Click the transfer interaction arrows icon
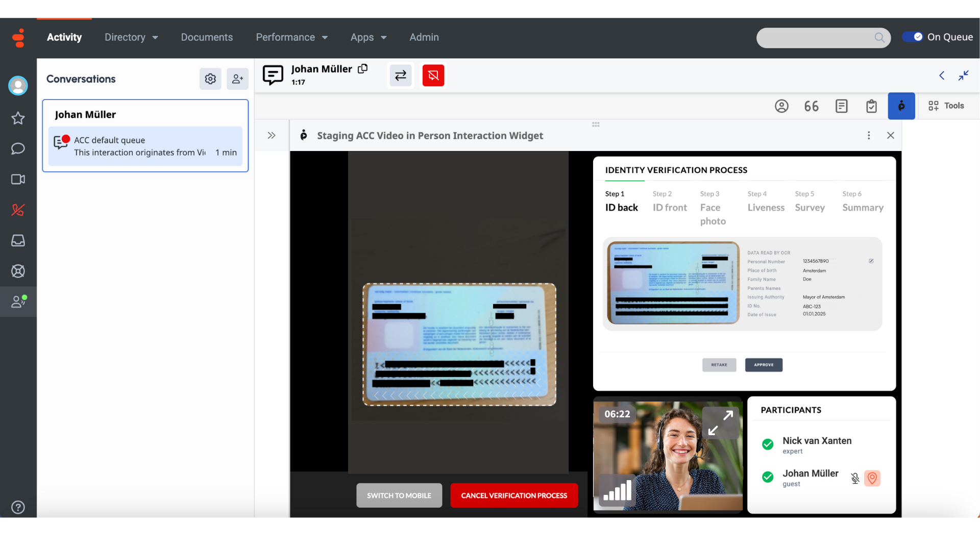This screenshot has width=980, height=551. pyautogui.click(x=401, y=76)
